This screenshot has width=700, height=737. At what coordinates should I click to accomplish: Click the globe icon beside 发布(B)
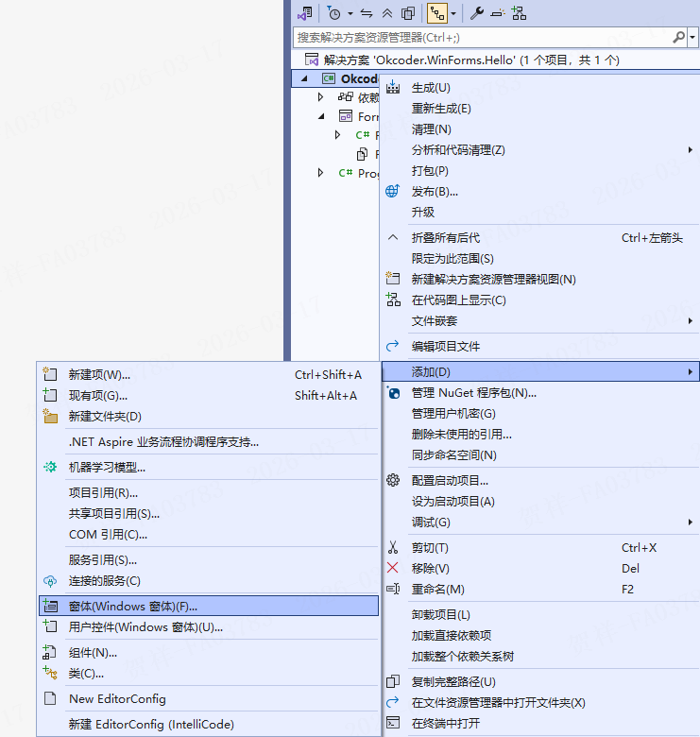[393, 191]
